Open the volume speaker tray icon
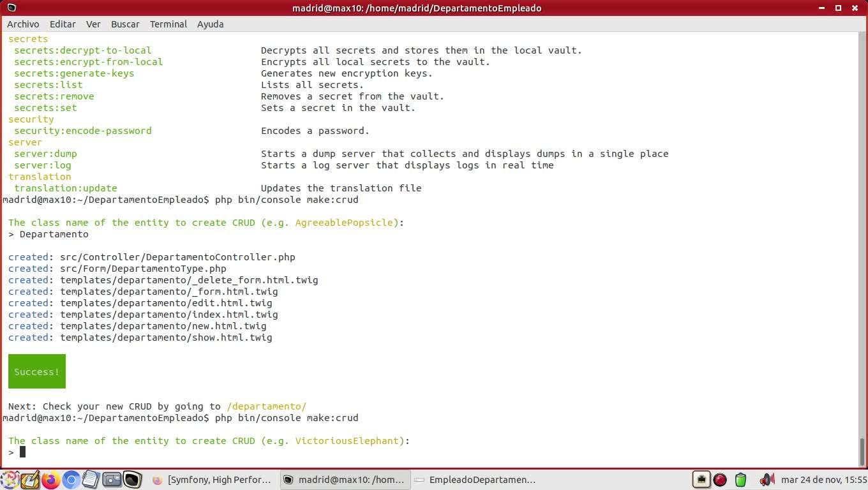 [767, 480]
